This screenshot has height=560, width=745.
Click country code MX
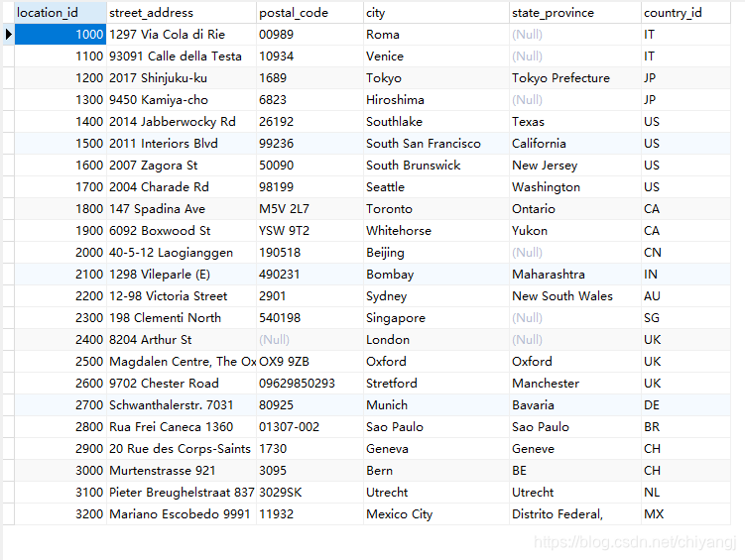685,514
